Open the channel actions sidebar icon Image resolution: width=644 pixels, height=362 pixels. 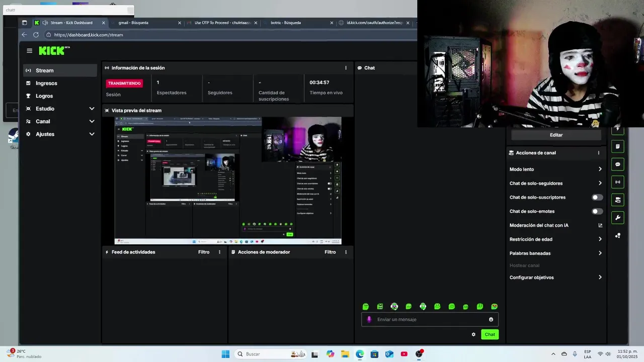(x=618, y=200)
